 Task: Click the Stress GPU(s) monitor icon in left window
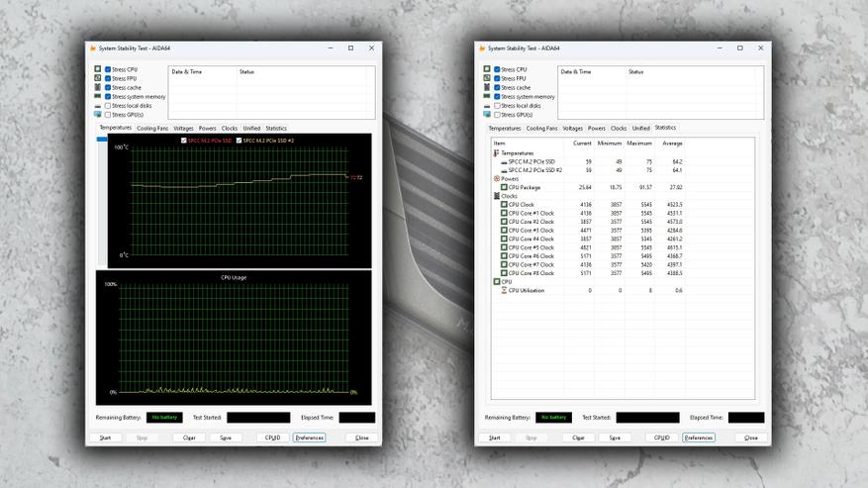98,115
